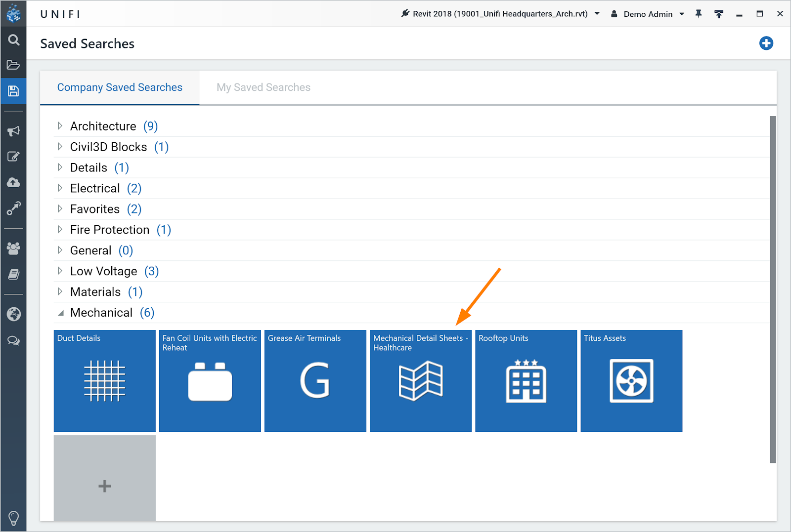The image size is (791, 532).
Task: Click the lightbulb tips icon
Action: pyautogui.click(x=13, y=518)
